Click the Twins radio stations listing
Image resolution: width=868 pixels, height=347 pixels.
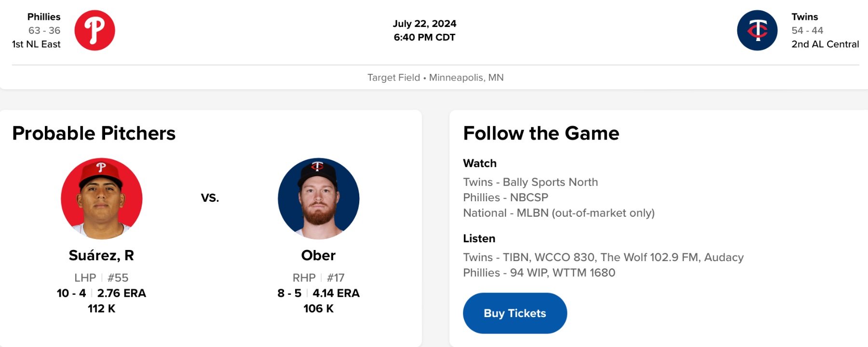click(603, 257)
